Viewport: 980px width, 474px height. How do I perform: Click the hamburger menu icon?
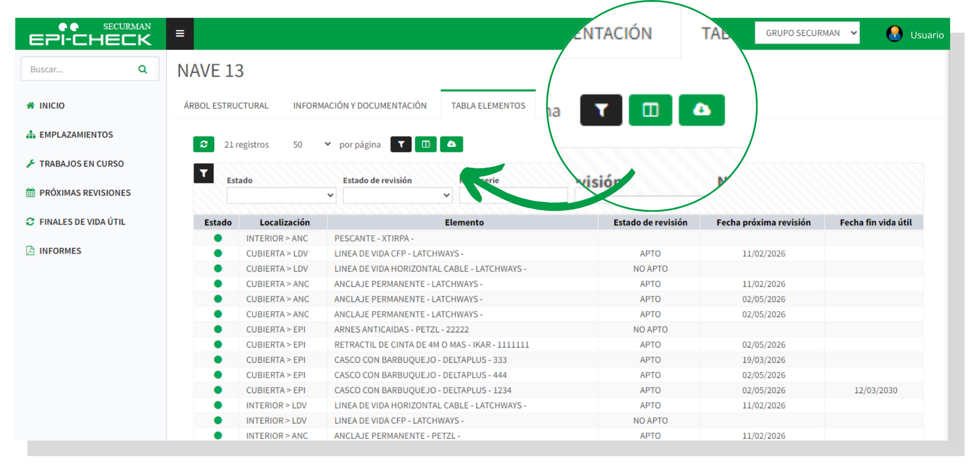click(x=180, y=33)
